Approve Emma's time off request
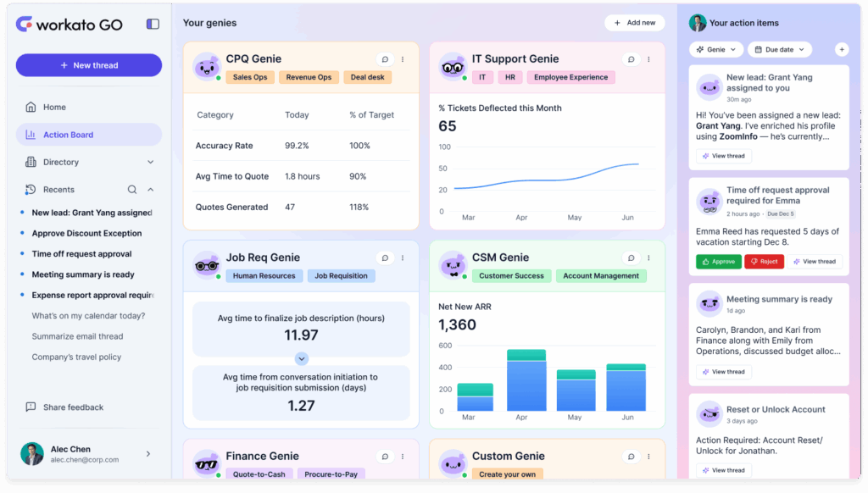This screenshot has height=493, width=868. click(x=718, y=262)
